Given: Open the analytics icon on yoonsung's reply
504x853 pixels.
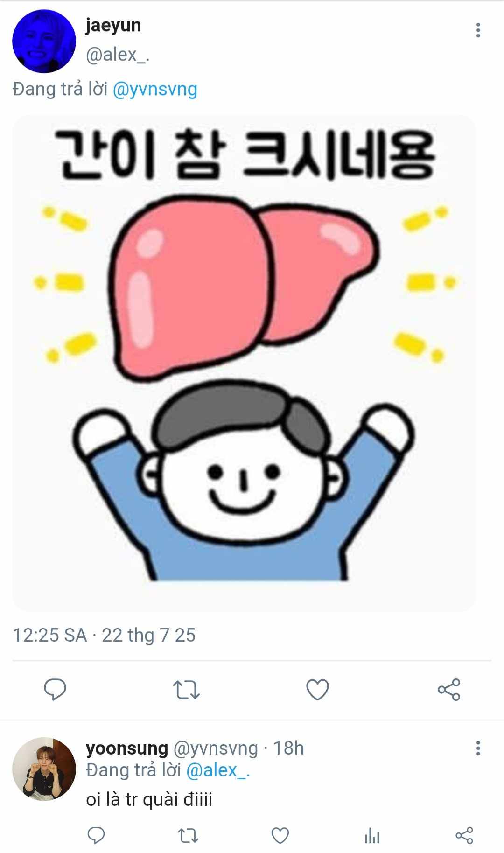Looking at the screenshot, I should (372, 835).
